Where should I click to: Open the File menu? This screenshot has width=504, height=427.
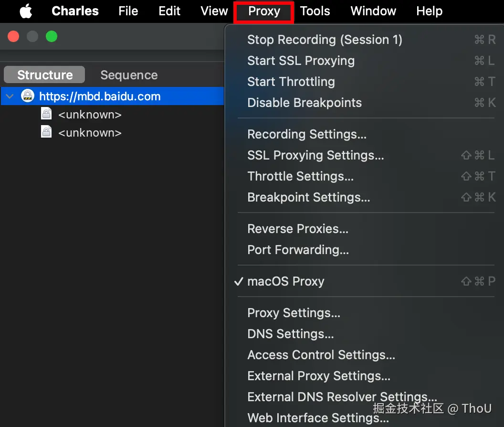(x=128, y=11)
